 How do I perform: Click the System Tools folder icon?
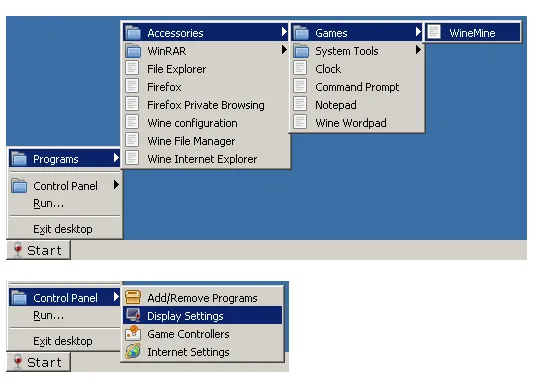pos(301,51)
